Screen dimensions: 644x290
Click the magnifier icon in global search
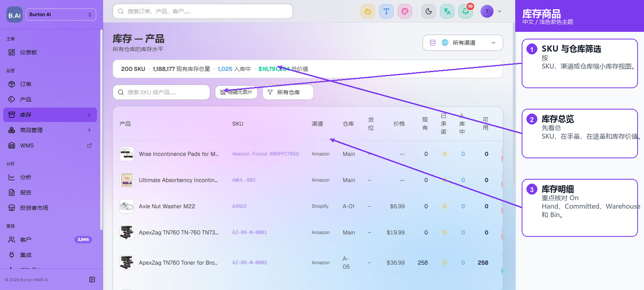121,11
